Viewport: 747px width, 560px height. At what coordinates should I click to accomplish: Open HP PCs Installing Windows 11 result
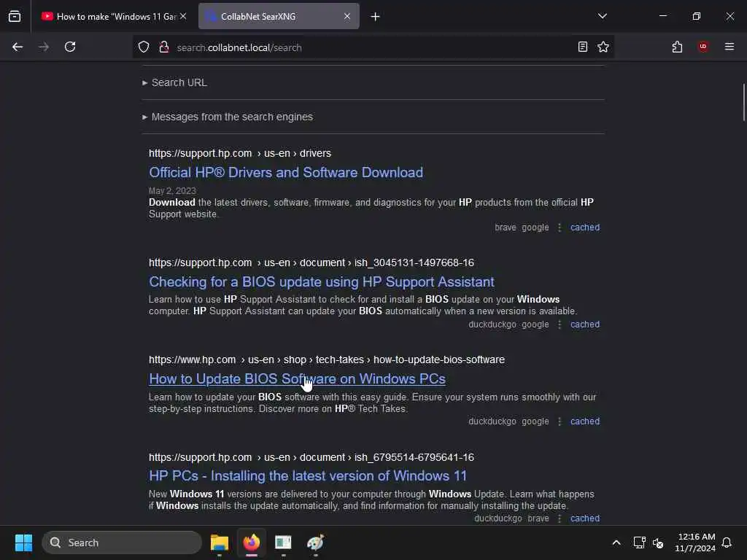coord(308,476)
